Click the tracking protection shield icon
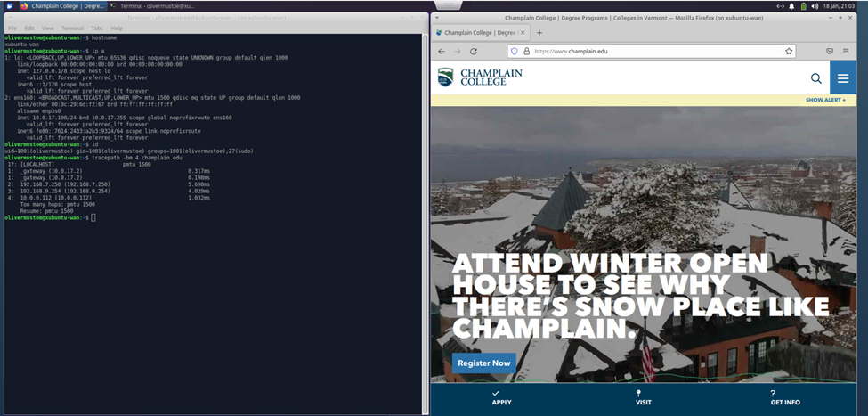This screenshot has width=868, height=416. tap(514, 51)
